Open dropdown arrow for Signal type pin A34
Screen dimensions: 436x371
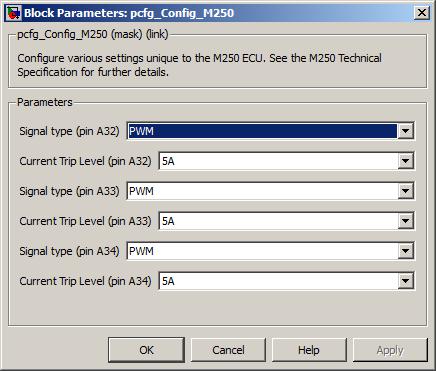(406, 251)
